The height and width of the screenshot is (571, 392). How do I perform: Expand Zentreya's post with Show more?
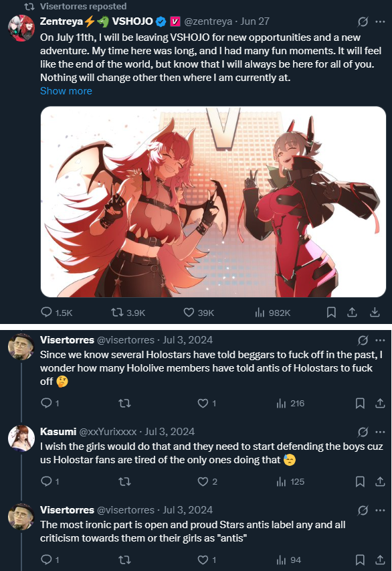click(66, 91)
